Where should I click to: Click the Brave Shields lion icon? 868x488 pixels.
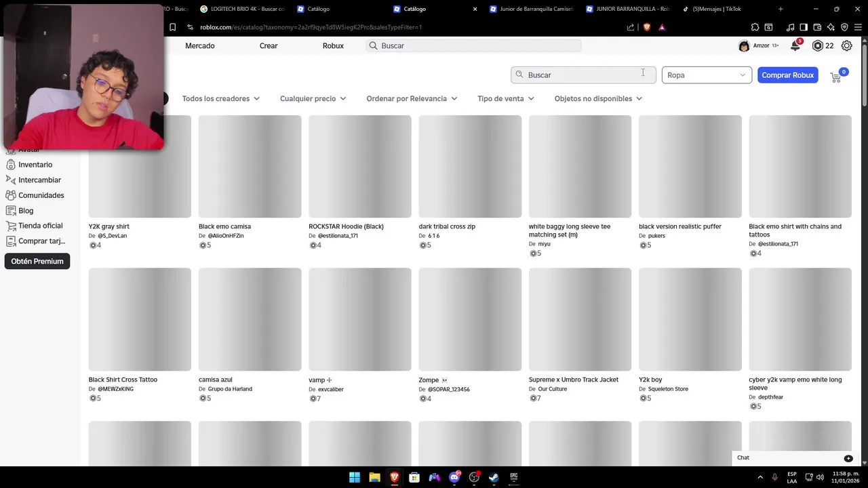(647, 27)
